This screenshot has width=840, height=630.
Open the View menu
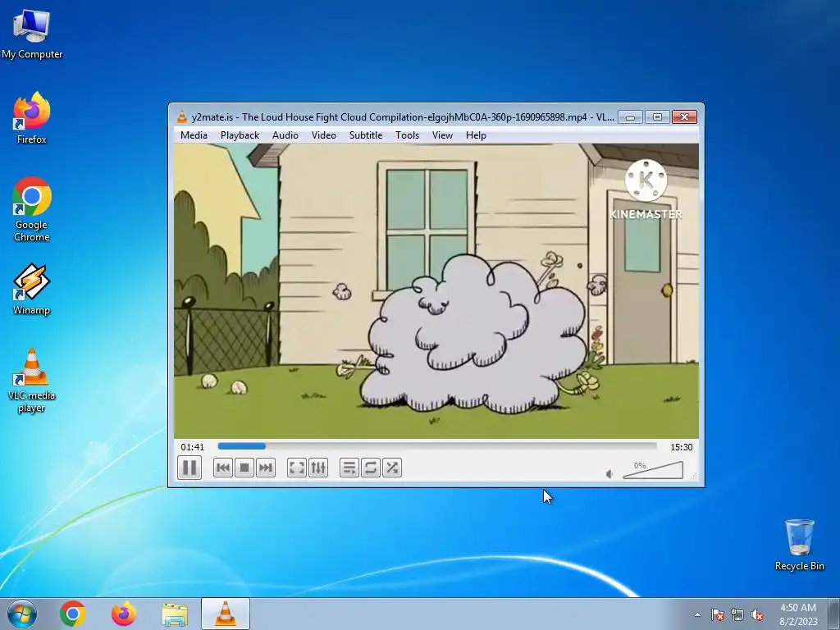coord(442,135)
